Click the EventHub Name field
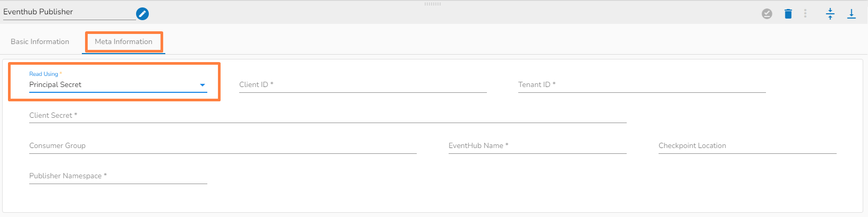 click(537, 146)
